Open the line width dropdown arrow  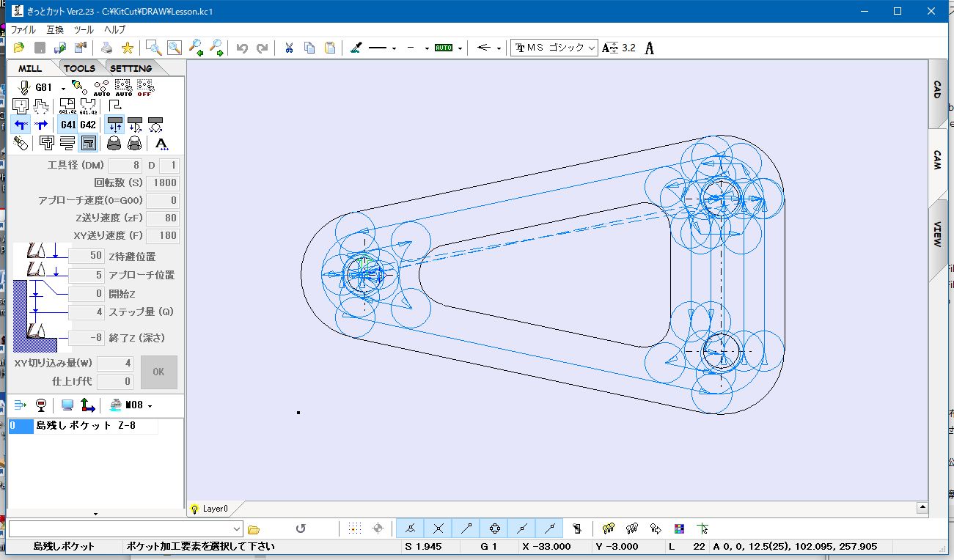(427, 48)
